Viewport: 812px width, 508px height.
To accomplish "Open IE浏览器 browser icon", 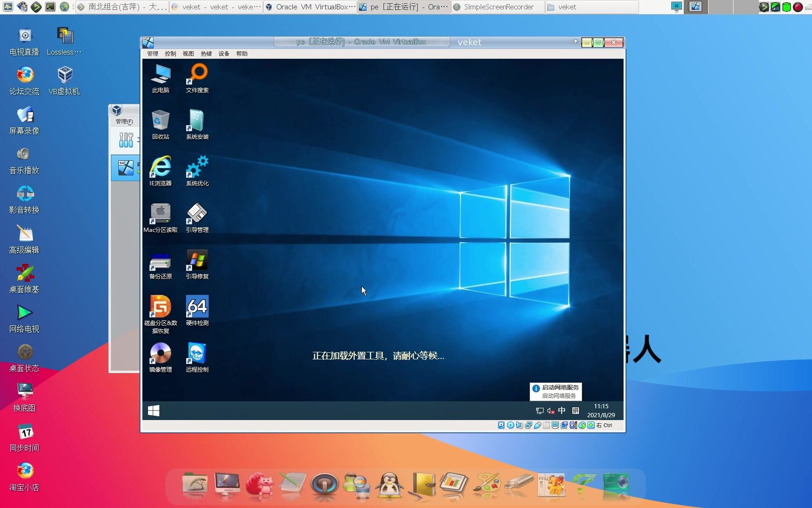I will pos(161,171).
